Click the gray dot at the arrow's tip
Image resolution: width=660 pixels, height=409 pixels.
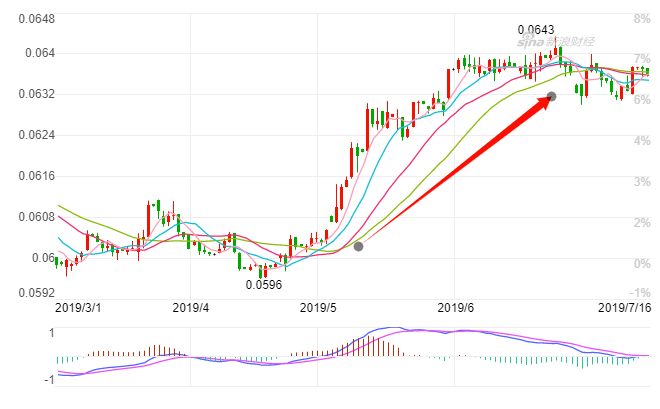click(x=551, y=97)
